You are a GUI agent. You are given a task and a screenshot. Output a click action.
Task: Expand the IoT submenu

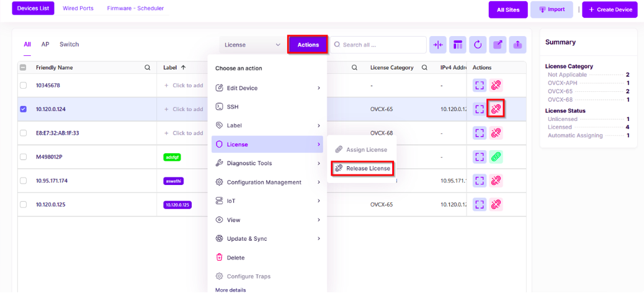coord(267,201)
